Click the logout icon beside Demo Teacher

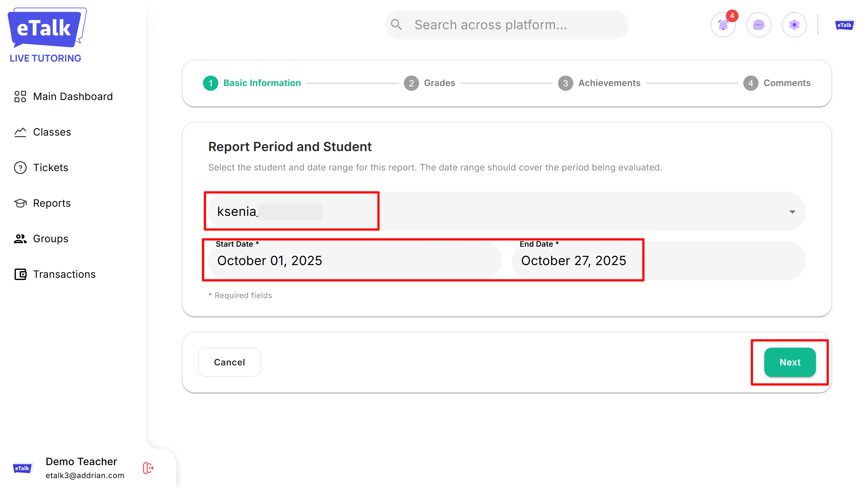[148, 468]
